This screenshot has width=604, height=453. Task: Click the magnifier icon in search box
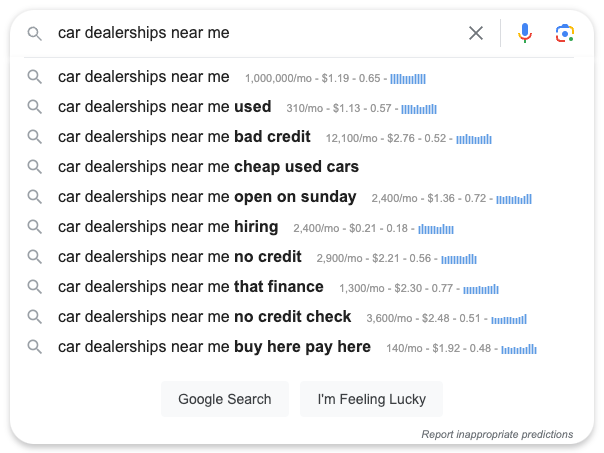pyautogui.click(x=35, y=33)
